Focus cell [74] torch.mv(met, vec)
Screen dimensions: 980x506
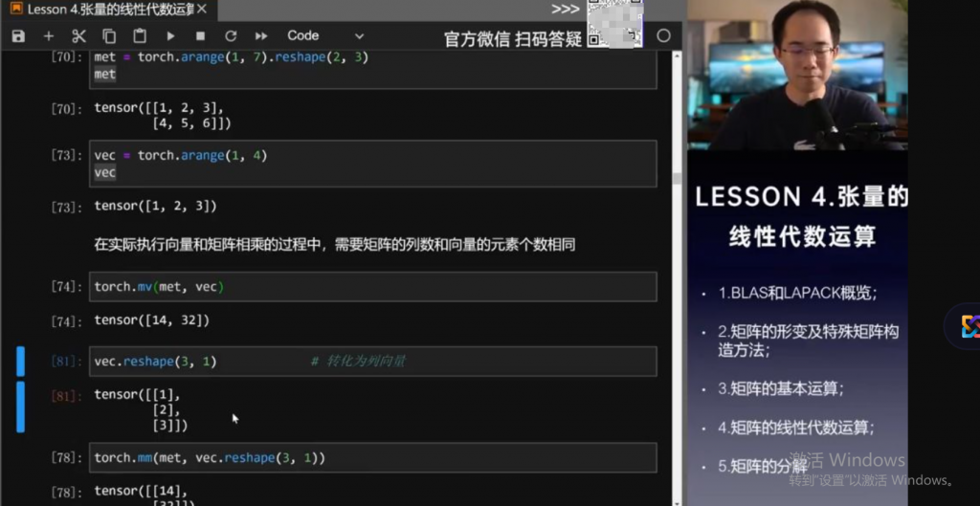[372, 287]
